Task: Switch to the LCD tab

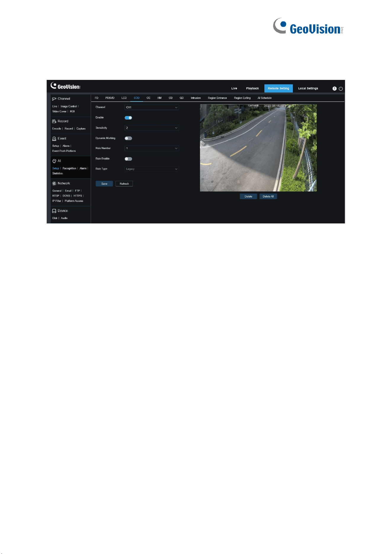Action: coord(124,98)
